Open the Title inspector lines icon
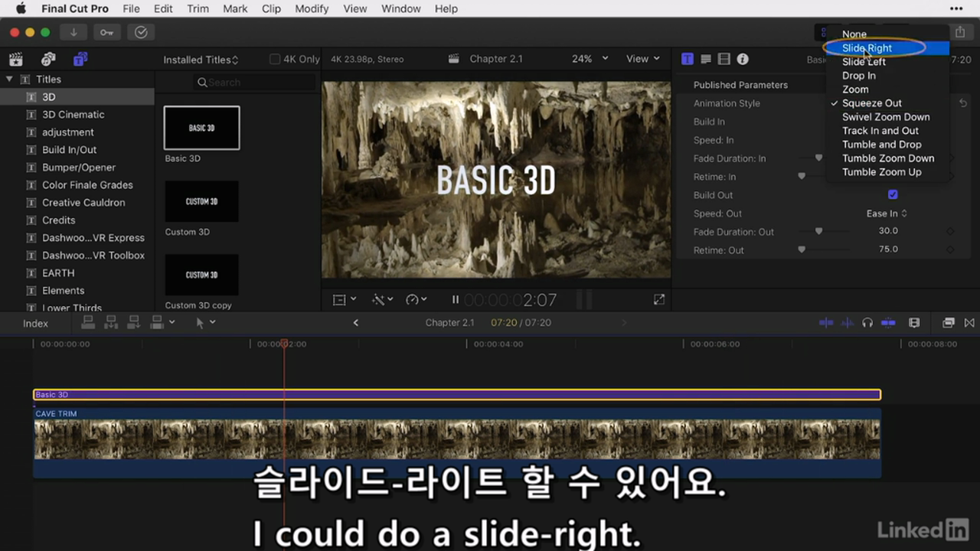Screen dimensions: 980x551 tap(706, 59)
